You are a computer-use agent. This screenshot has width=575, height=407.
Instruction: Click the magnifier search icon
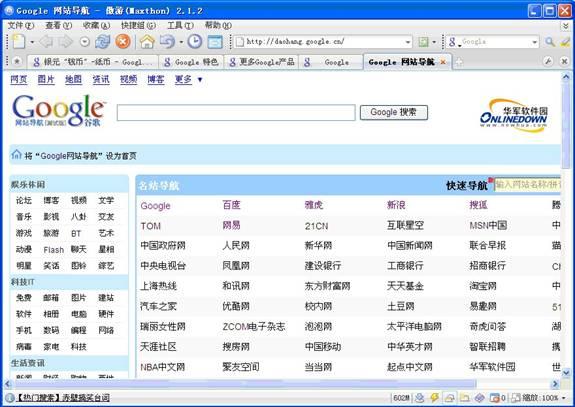[x=549, y=42]
